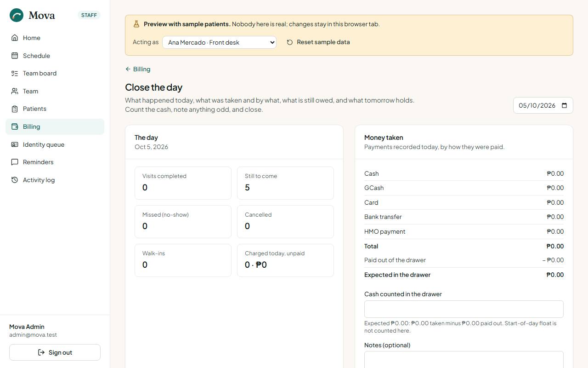Open the Identity queue page
Screen dimensions: 588x368
(55, 144)
